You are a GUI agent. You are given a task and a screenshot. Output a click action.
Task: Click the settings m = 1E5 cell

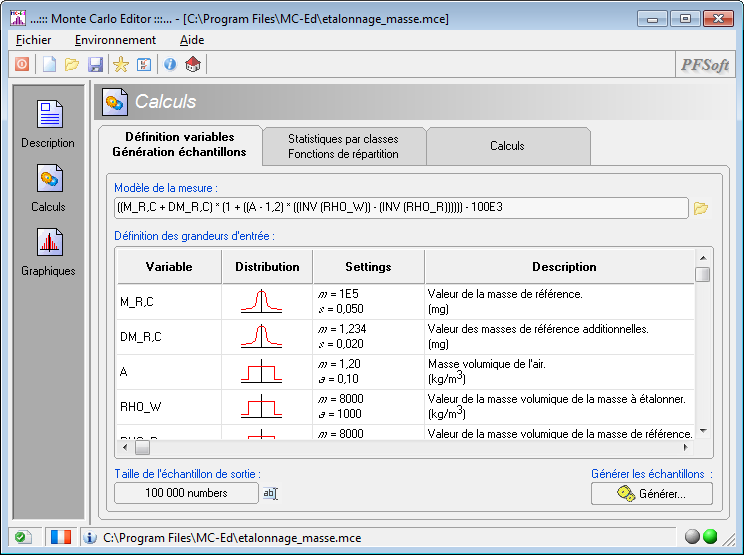[x=369, y=302]
